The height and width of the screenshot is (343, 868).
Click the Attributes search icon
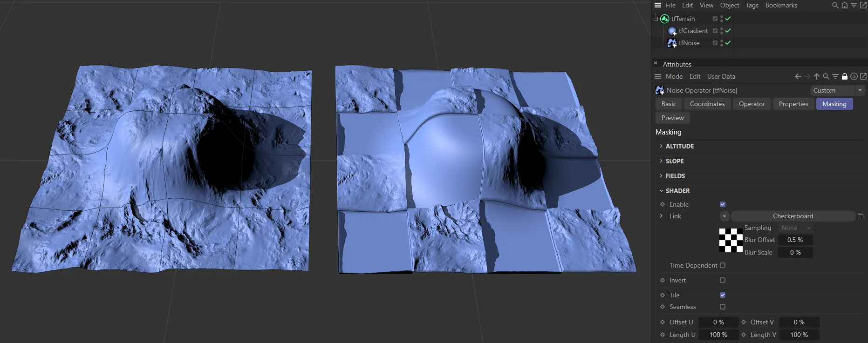[x=826, y=76]
